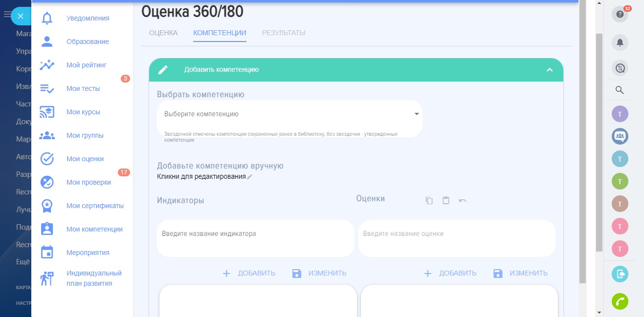Click the paste clipboard icon next to Оценки
This screenshot has height=317, width=644.
[x=446, y=201]
